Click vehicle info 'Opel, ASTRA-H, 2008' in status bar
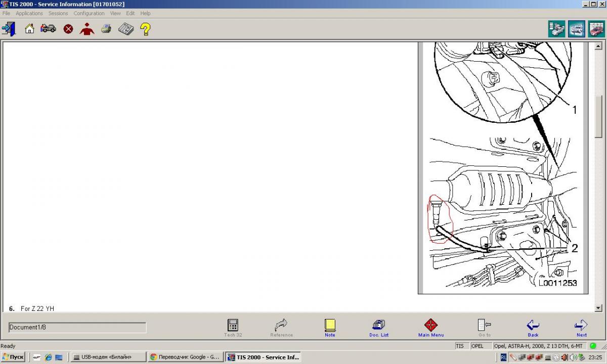 (x=539, y=346)
